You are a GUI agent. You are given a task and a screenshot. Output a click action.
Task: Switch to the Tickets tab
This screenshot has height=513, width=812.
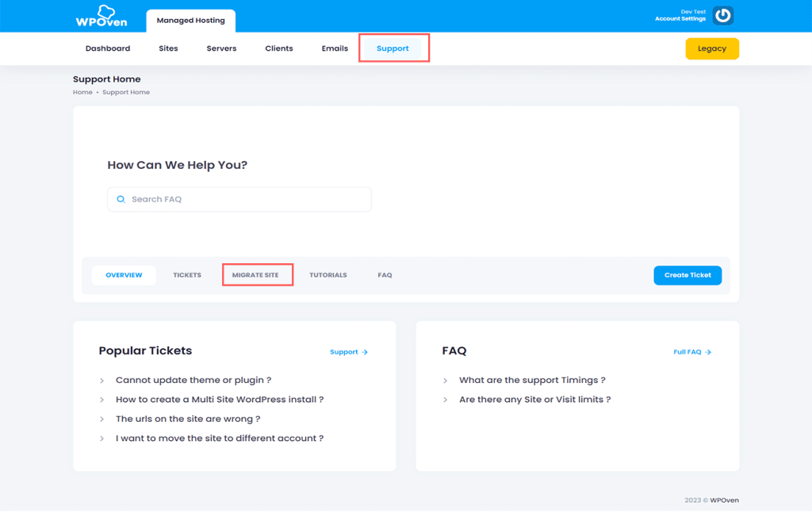tap(187, 274)
